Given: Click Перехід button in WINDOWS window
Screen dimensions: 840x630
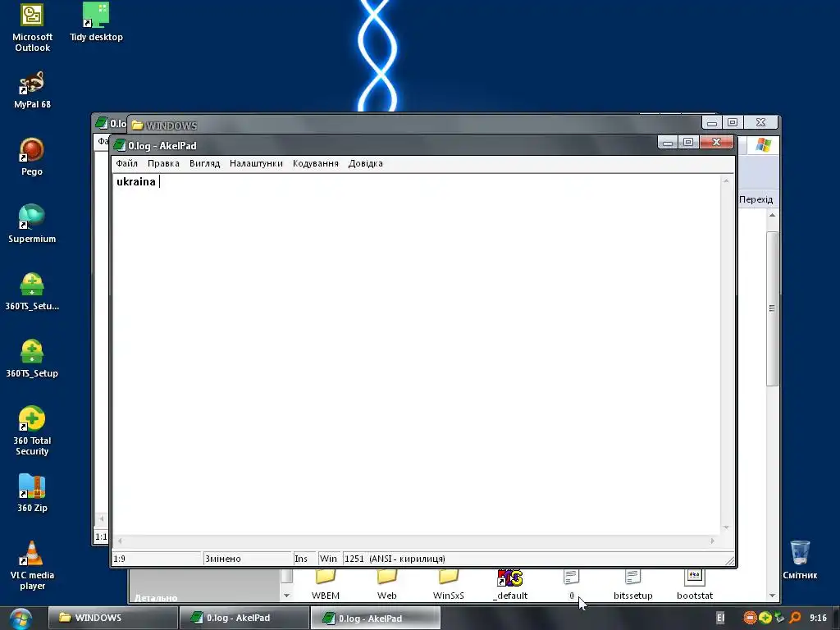Looking at the screenshot, I should coord(756,199).
